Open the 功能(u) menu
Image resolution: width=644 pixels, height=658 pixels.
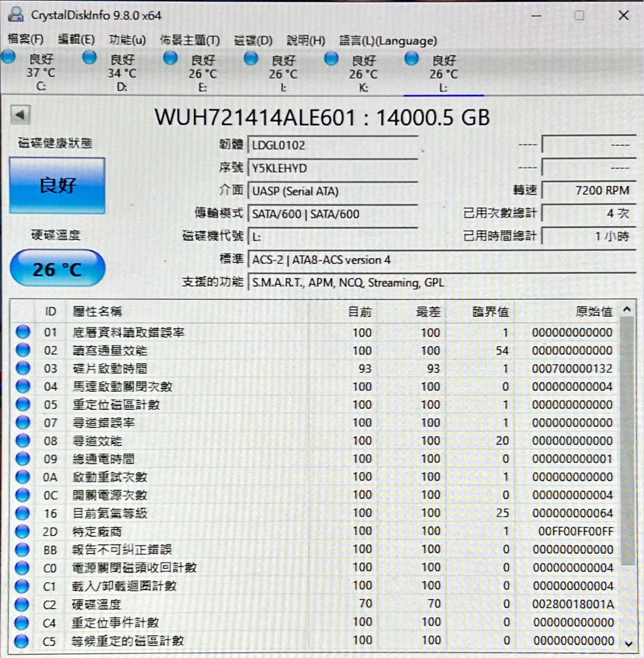click(127, 40)
